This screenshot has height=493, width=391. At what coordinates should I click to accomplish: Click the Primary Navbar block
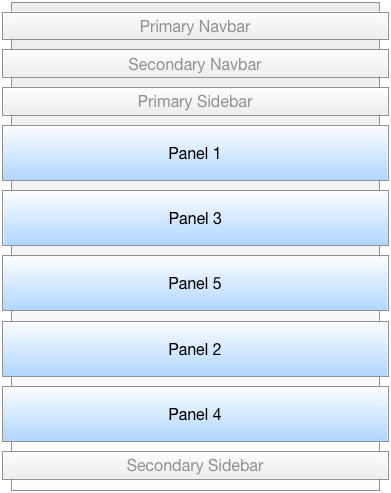[x=195, y=26]
